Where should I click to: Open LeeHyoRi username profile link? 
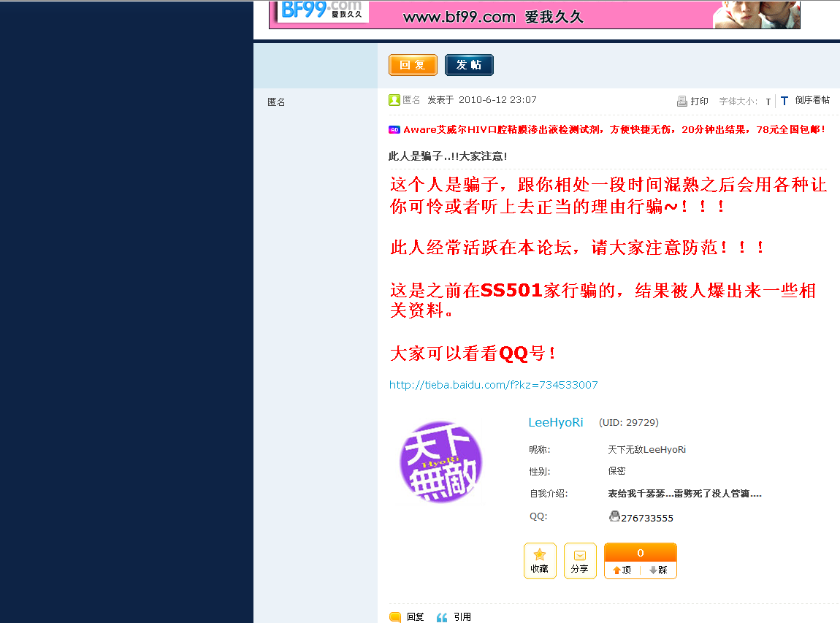pos(555,422)
